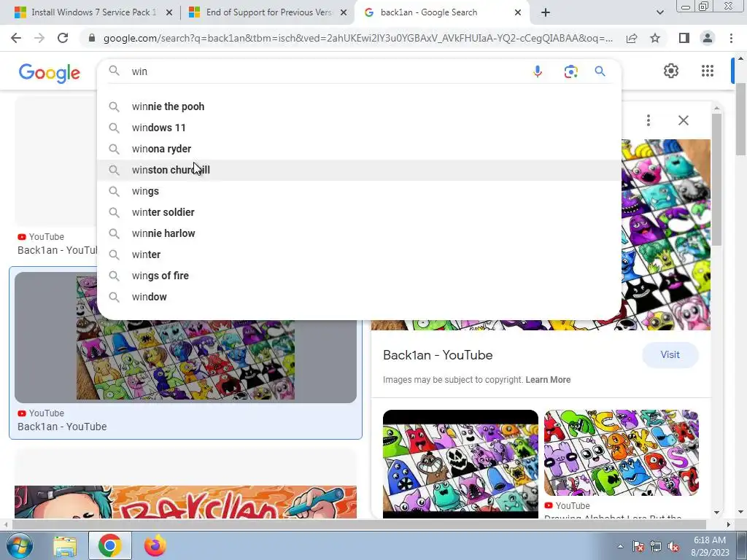Close the Install Windows 7 Service Pack tab
Image resolution: width=747 pixels, height=560 pixels.
(x=169, y=13)
